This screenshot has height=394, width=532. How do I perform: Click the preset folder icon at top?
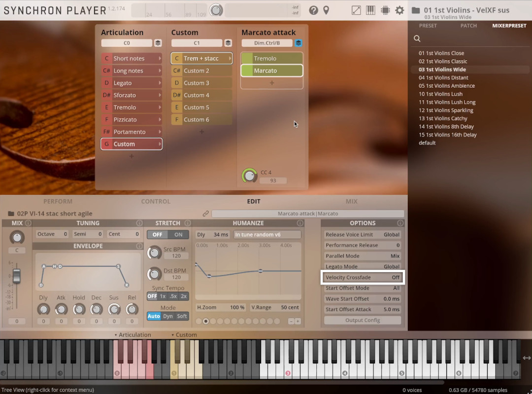point(416,10)
